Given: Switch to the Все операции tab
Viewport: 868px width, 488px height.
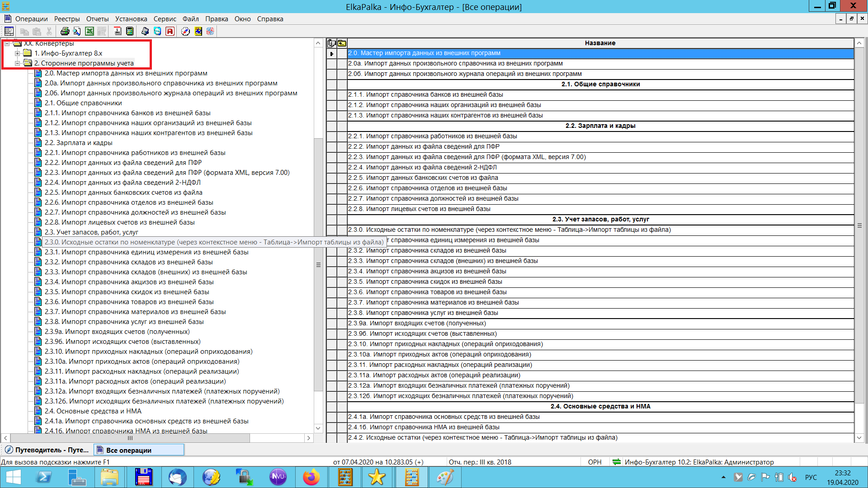Looking at the screenshot, I should [x=139, y=450].
